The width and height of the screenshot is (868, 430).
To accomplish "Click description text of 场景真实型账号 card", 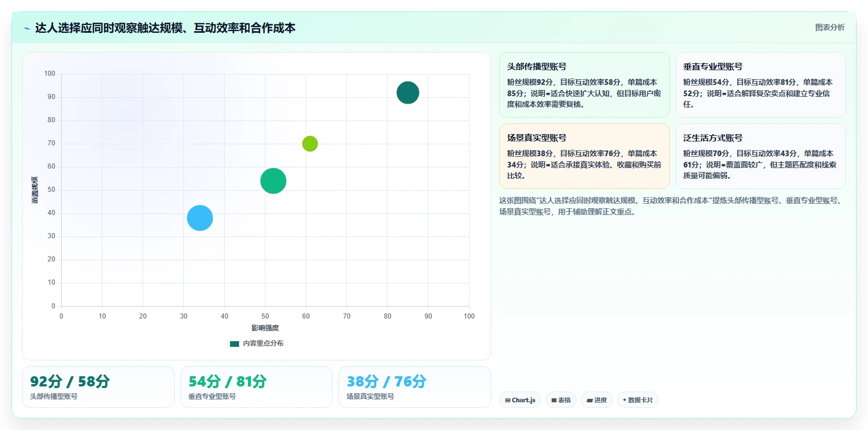I will (x=584, y=164).
